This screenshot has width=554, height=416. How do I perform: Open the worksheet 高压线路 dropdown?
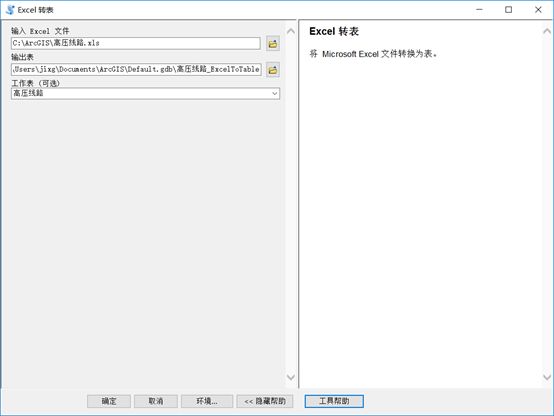[274, 93]
